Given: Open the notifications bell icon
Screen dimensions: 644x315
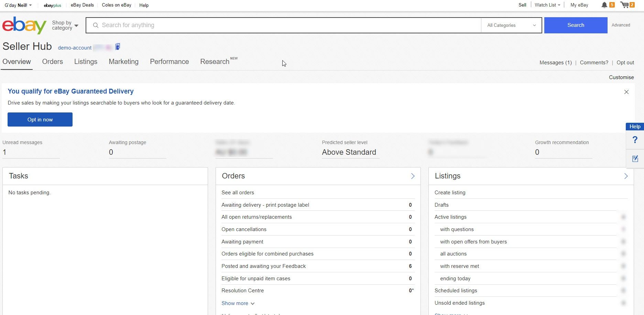Looking at the screenshot, I should (x=604, y=5).
